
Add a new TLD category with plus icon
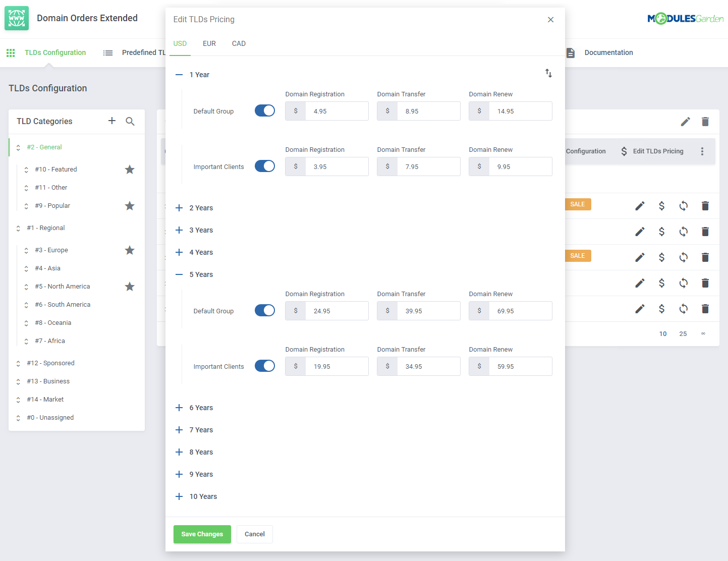tap(112, 121)
